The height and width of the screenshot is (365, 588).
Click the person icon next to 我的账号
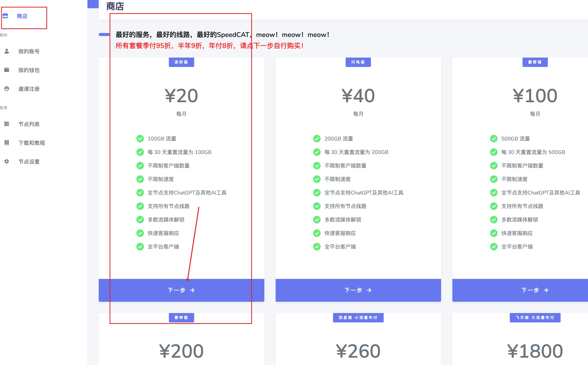click(x=6, y=51)
